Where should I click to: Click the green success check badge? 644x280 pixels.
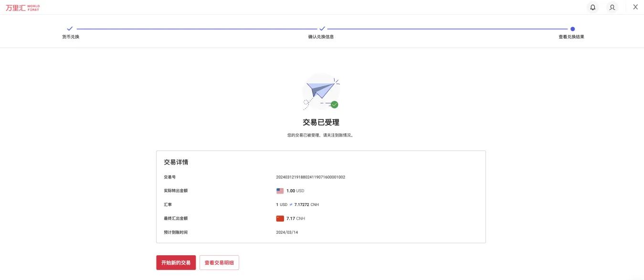335,105
